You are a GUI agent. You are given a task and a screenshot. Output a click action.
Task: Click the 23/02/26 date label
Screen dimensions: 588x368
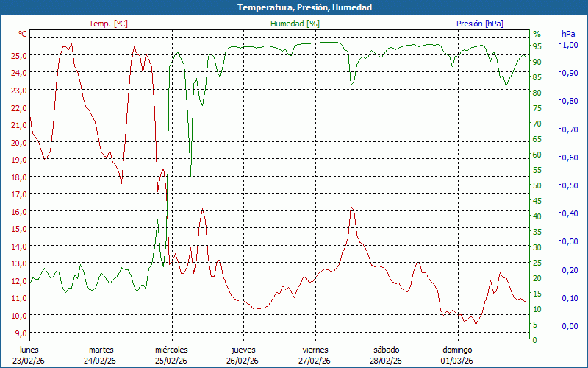[29, 361]
